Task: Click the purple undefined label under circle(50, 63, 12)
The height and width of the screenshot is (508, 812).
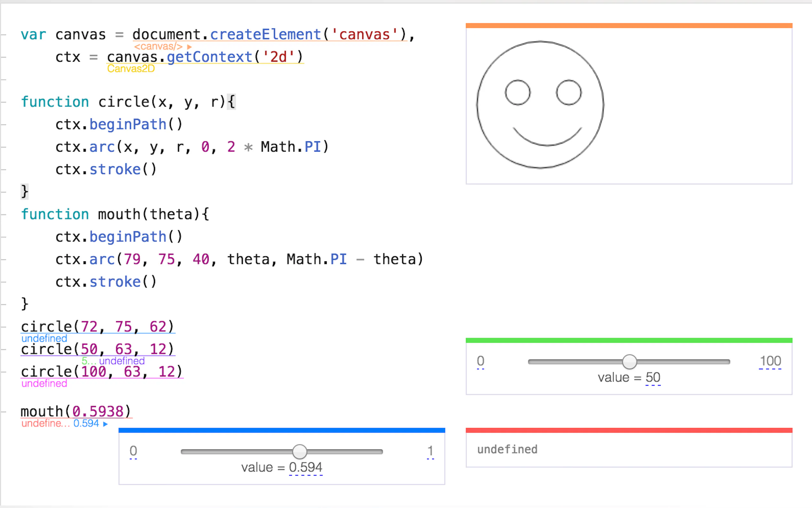Action: (122, 361)
